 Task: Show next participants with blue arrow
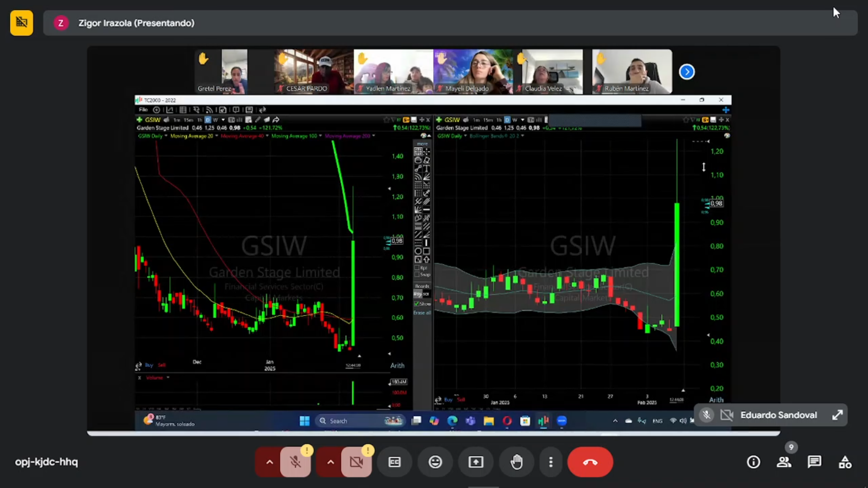click(x=686, y=72)
